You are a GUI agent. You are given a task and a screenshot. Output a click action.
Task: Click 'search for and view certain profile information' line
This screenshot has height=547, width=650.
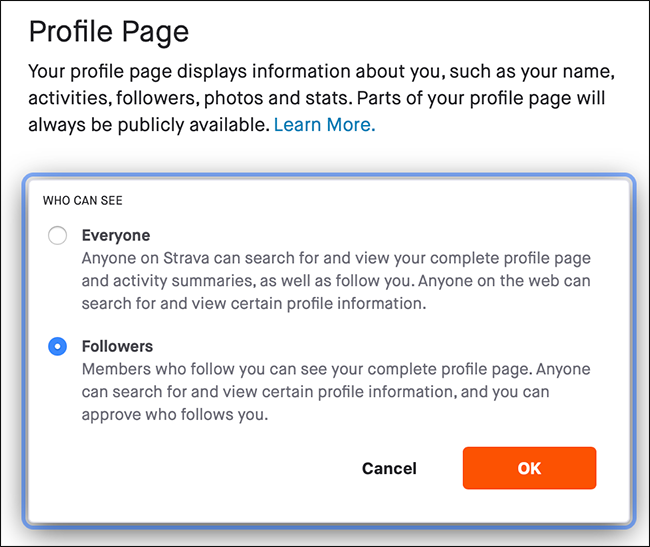pyautogui.click(x=254, y=304)
